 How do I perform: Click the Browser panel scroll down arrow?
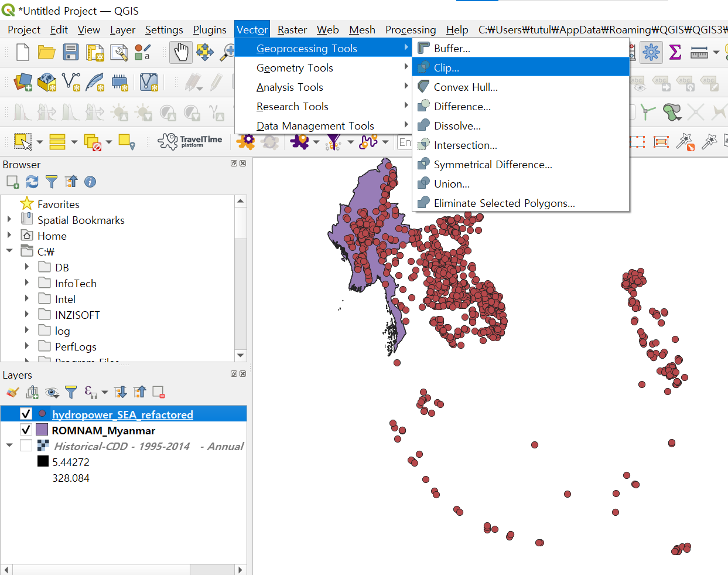point(241,355)
